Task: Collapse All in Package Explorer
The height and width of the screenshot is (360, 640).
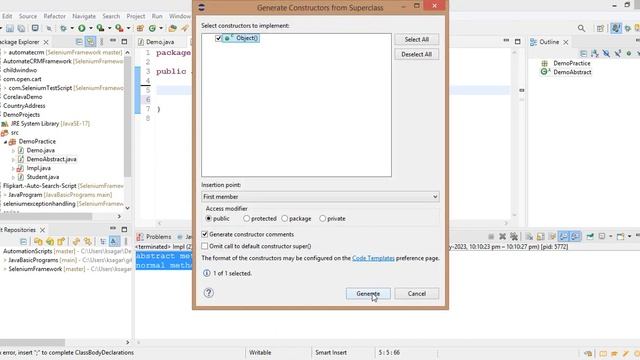Action: (79, 42)
